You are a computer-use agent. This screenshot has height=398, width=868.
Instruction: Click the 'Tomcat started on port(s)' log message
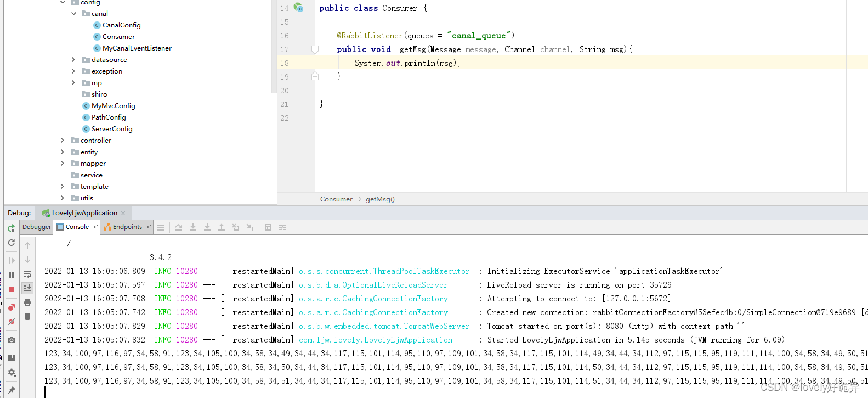[615, 326]
